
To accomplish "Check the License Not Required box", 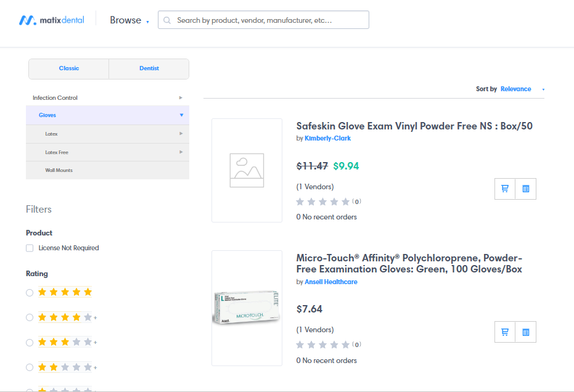I will (30, 248).
